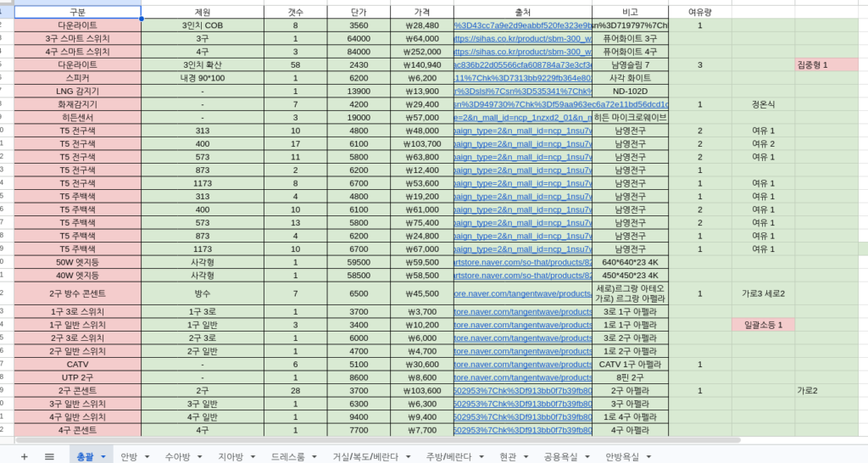The height and width of the screenshot is (463, 868).
Task: Switch to the 공용욕실 sheet tab
Action: [561, 457]
